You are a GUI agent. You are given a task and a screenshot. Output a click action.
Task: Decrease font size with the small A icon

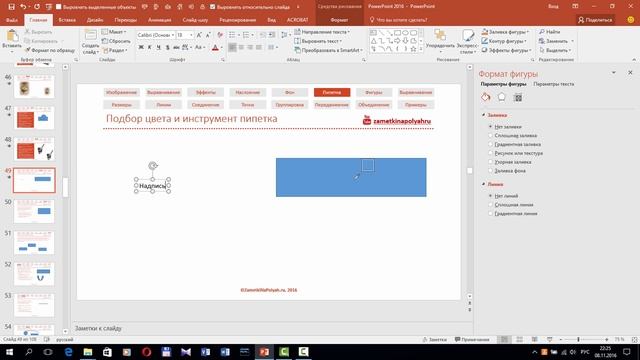pyautogui.click(x=208, y=35)
